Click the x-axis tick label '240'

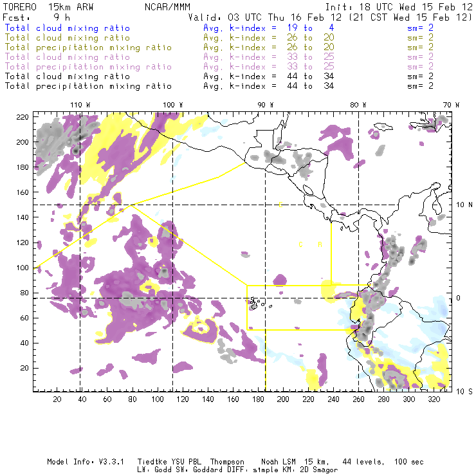pos(333,399)
